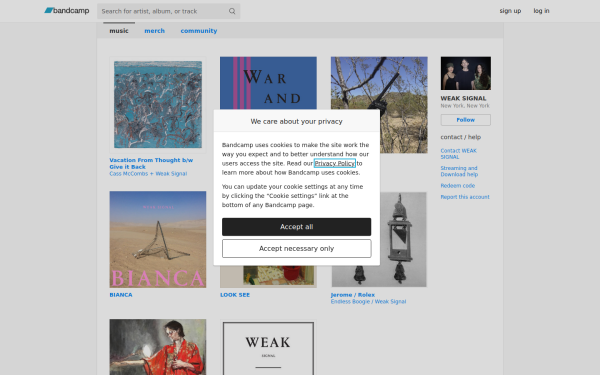The width and height of the screenshot is (600, 375).
Task: Click the WEAK SIGNAL band photo
Action: click(466, 73)
